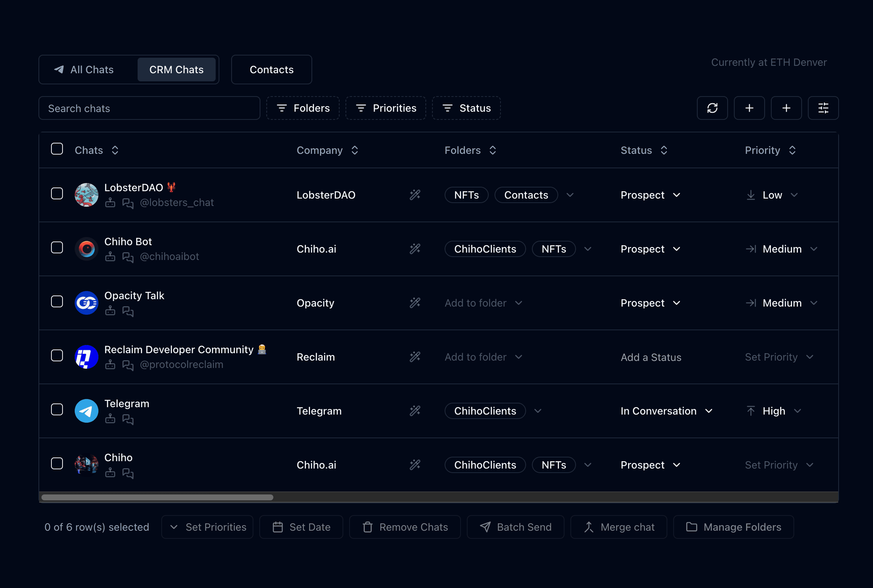This screenshot has width=873, height=588.
Task: Open LobsterDAO Prospect status dropdown
Action: click(650, 195)
